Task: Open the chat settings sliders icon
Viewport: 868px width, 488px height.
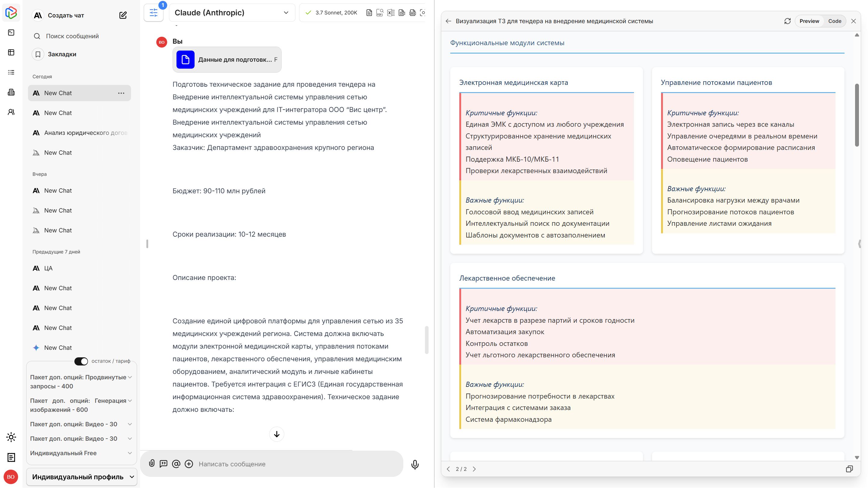Action: 153,13
